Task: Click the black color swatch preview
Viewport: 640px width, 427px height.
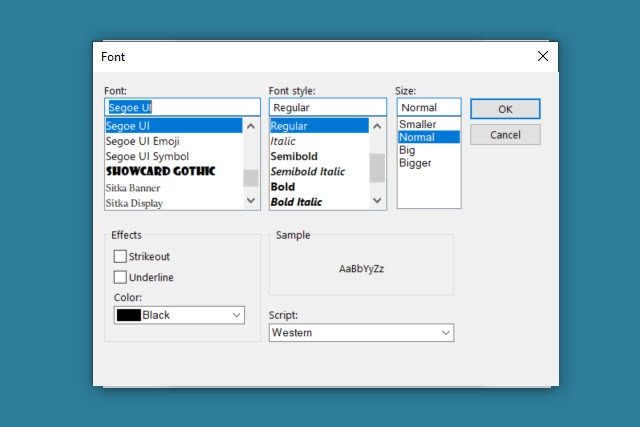Action: click(129, 315)
